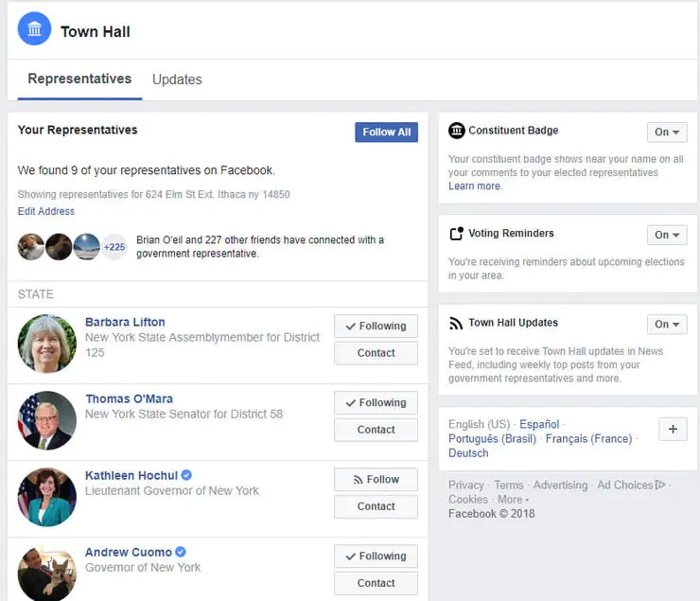The height and width of the screenshot is (601, 700).
Task: Open the Town Hall Updates On dropdown
Action: 667,325
